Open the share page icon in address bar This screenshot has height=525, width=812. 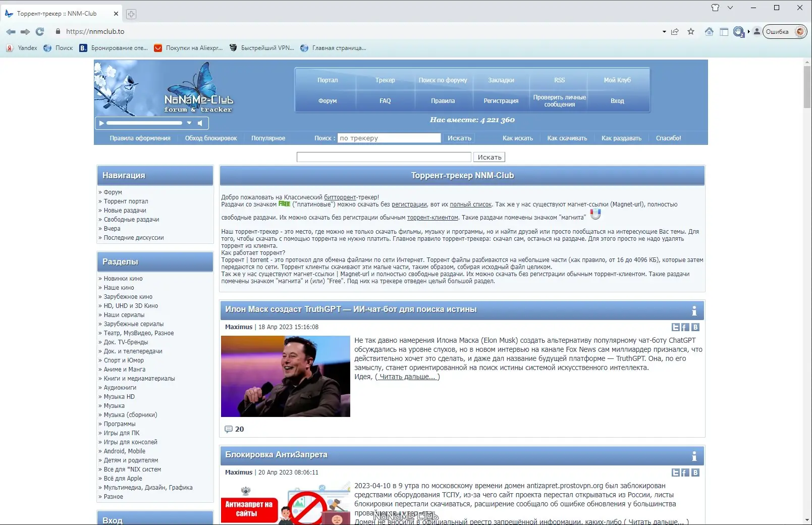point(675,31)
